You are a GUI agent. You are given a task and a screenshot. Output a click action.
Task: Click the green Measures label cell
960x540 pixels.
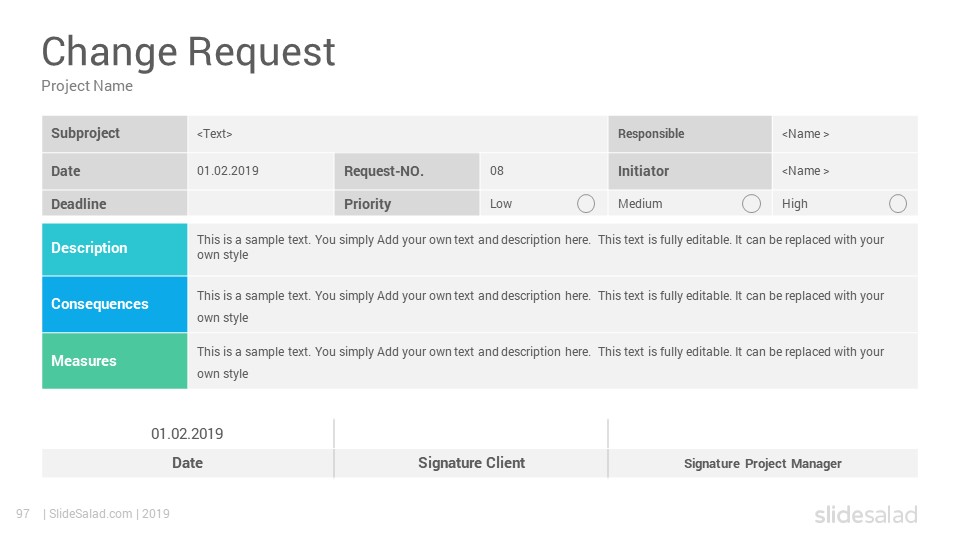pos(114,361)
